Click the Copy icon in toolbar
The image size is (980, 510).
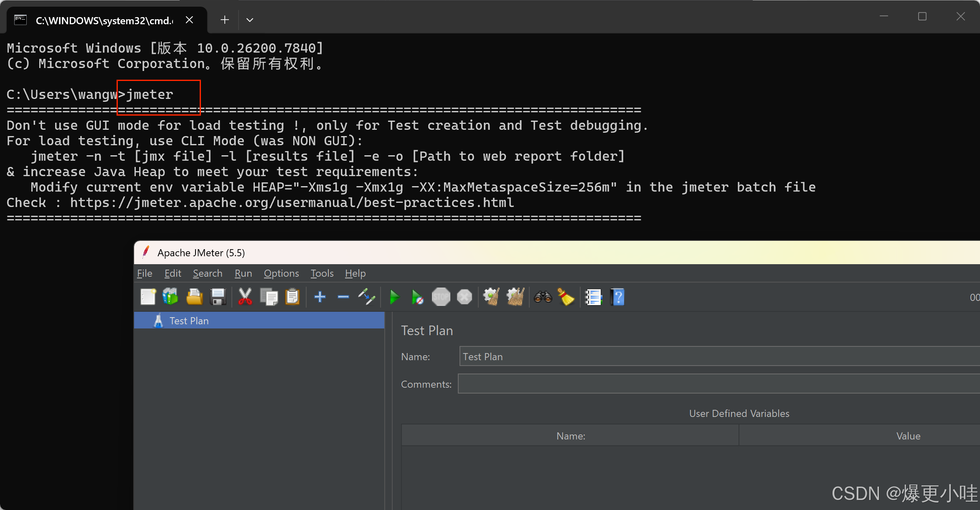coord(269,297)
